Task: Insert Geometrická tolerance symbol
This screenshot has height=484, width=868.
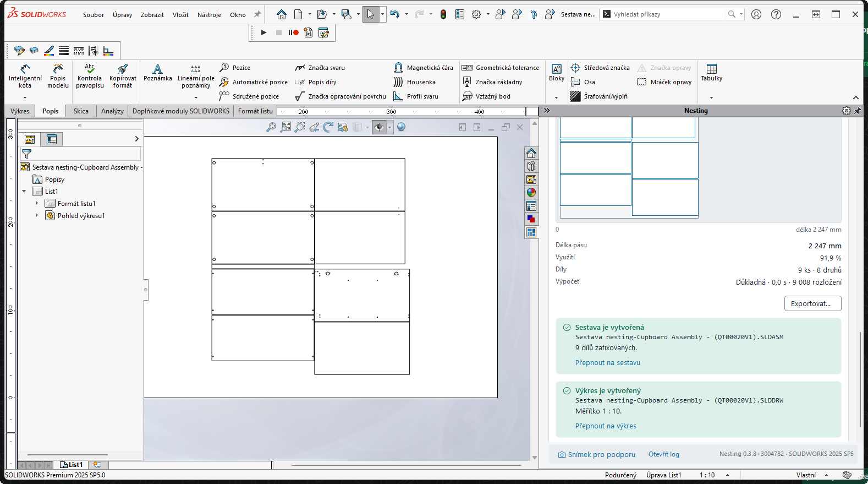Action: (x=501, y=68)
